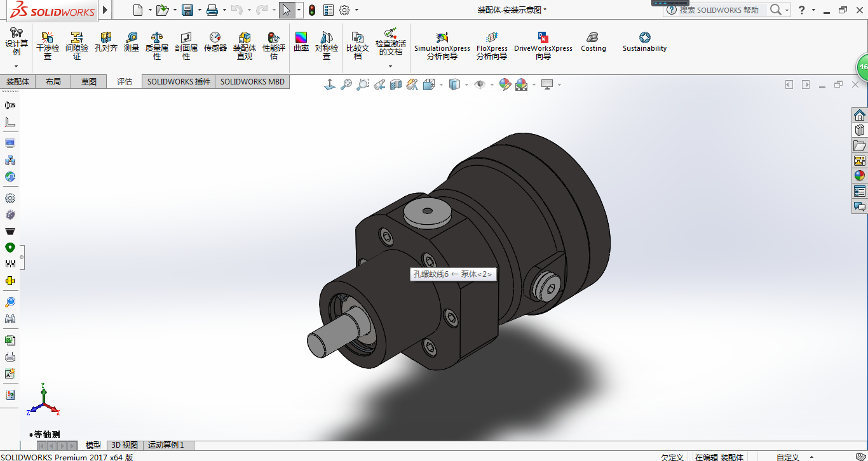The height and width of the screenshot is (461, 868).
Task: Click the 干涉检查 interference check tool
Action: point(48,44)
